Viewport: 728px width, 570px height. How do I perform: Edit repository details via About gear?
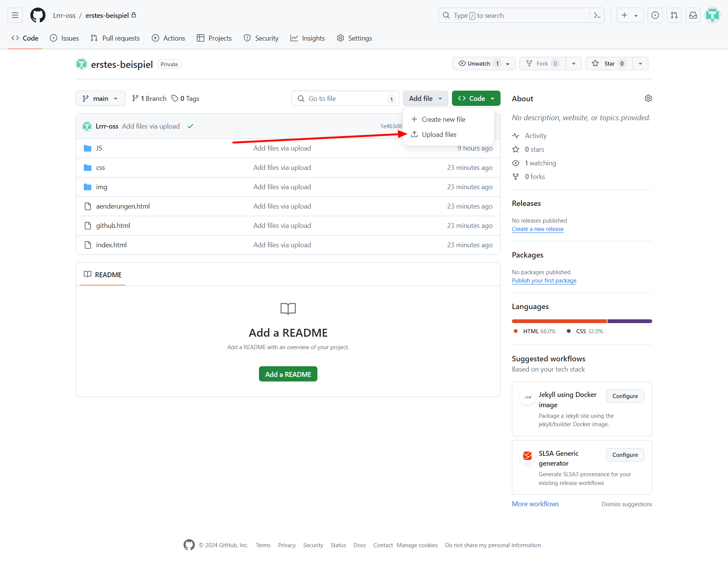point(648,98)
